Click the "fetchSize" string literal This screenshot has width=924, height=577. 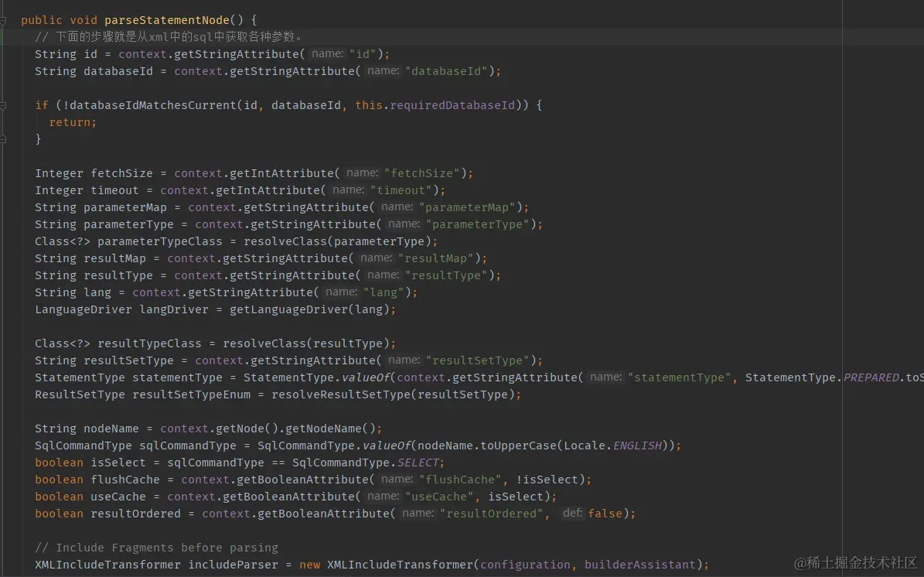click(x=421, y=173)
